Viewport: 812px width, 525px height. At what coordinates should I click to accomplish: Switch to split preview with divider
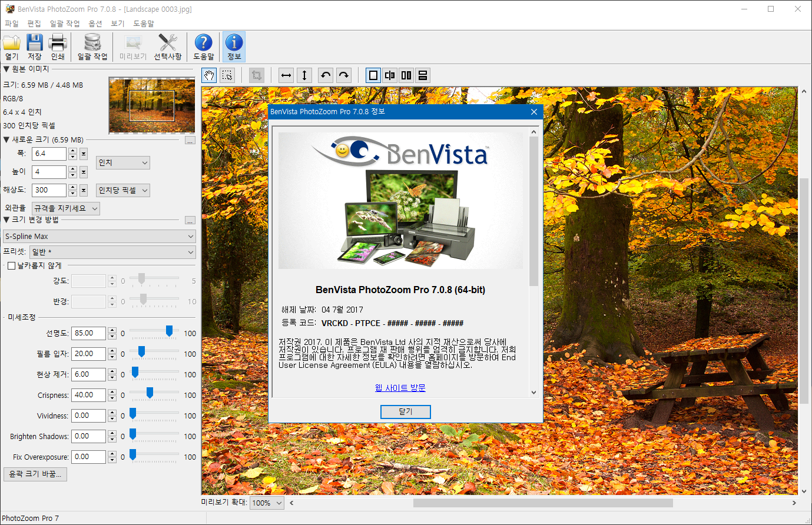390,75
